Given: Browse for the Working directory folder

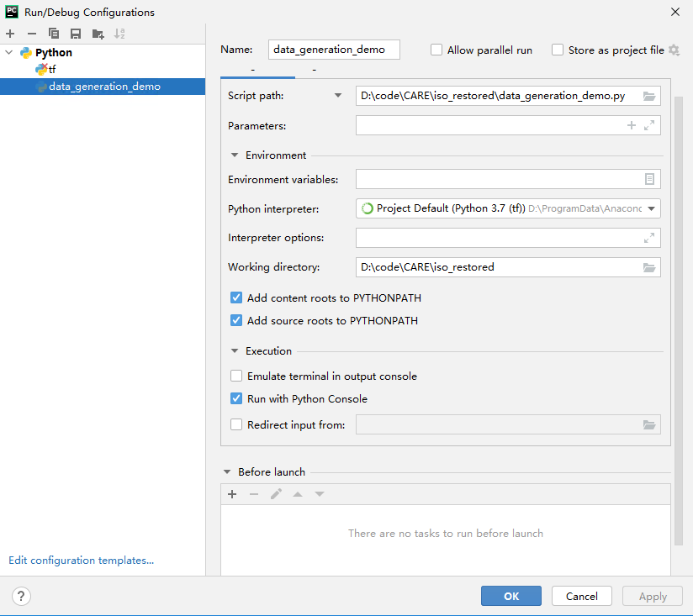Looking at the screenshot, I should [648, 267].
